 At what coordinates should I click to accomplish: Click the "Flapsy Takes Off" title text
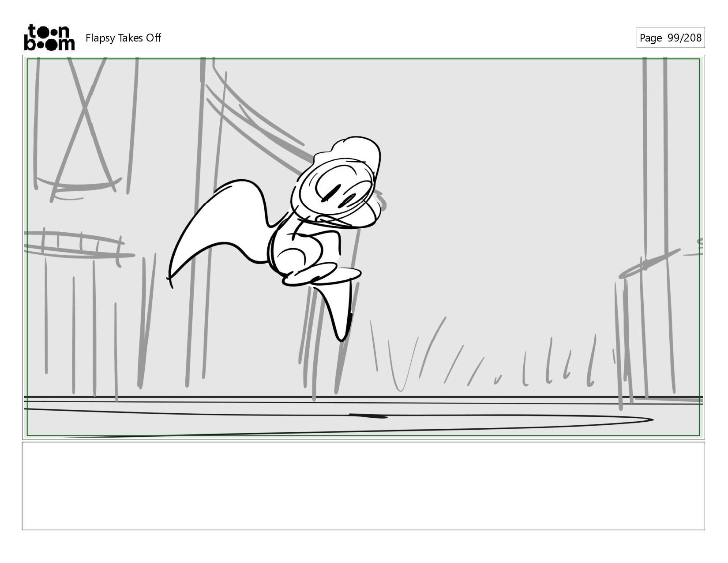coord(123,38)
